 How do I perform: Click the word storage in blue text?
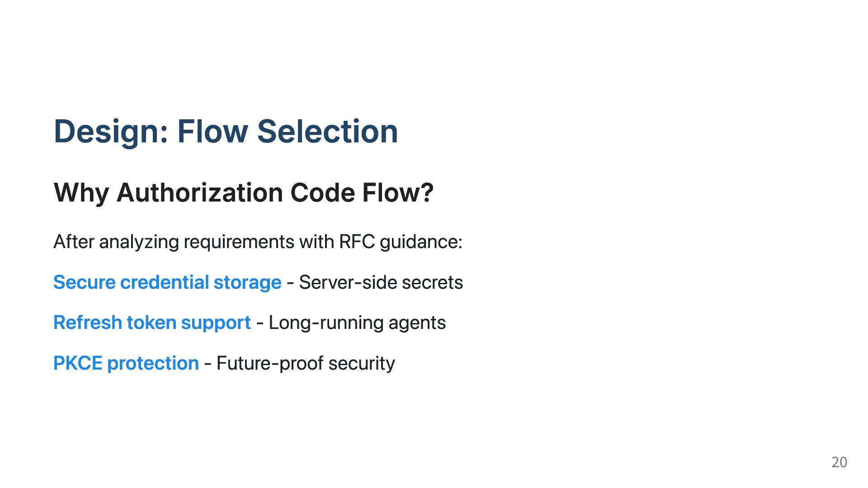247,283
